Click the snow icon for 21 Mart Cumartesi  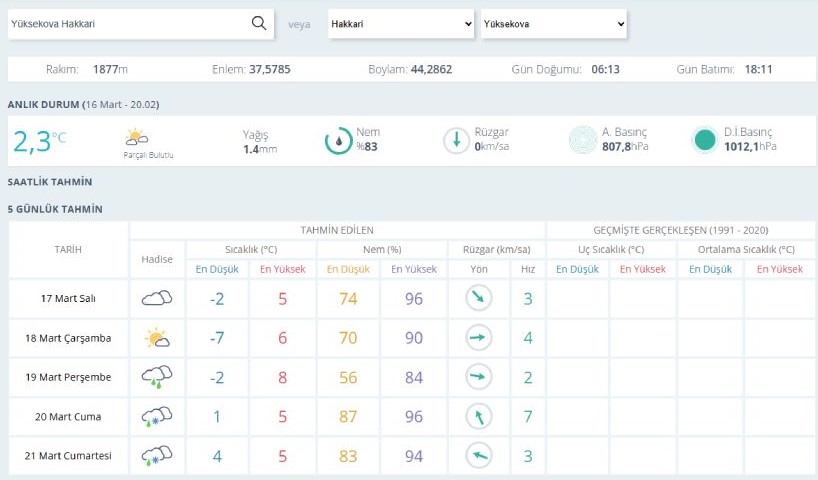coord(157,457)
